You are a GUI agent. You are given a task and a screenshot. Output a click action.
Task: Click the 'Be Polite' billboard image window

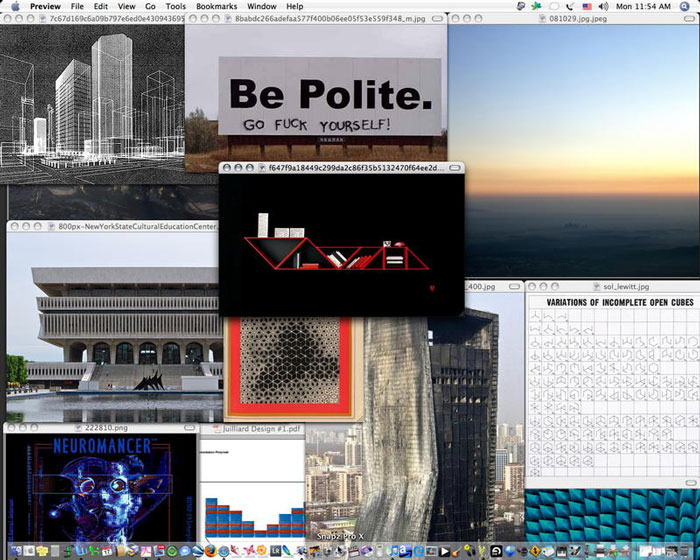pyautogui.click(x=316, y=92)
